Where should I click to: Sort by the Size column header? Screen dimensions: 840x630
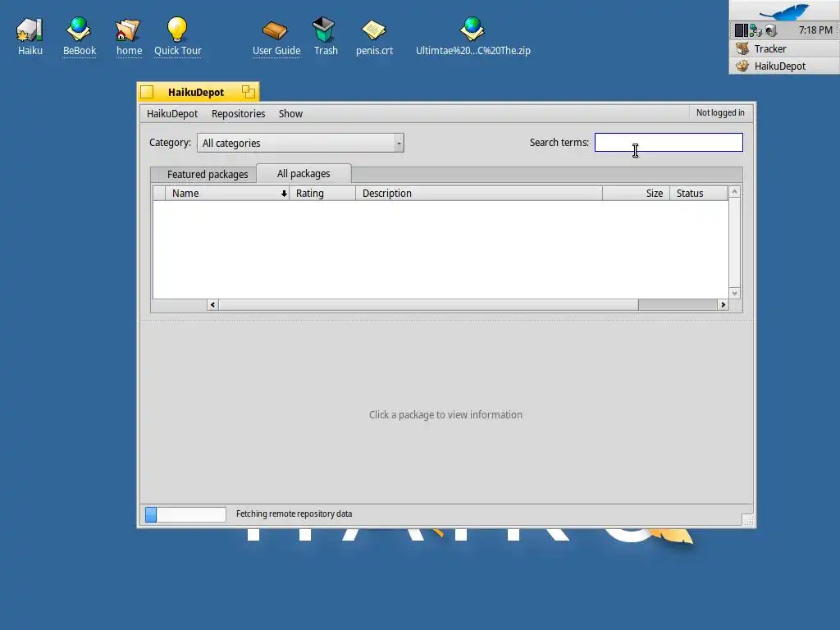(x=636, y=194)
